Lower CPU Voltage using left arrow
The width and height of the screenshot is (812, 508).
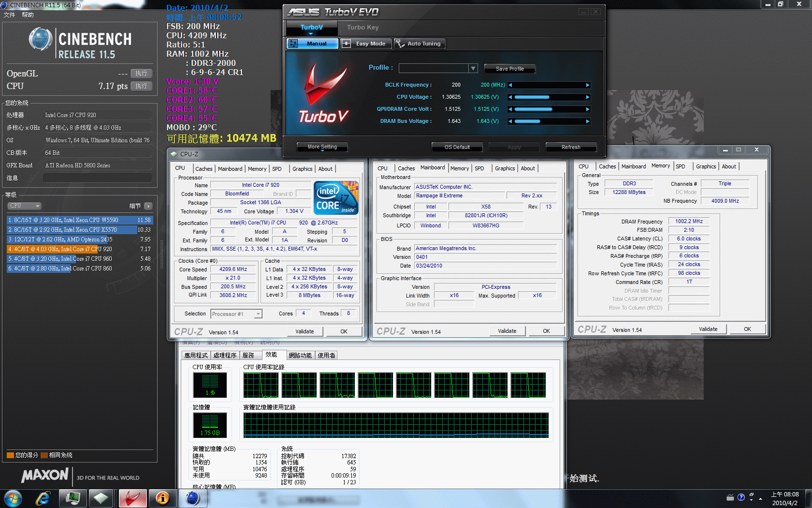click(510, 97)
